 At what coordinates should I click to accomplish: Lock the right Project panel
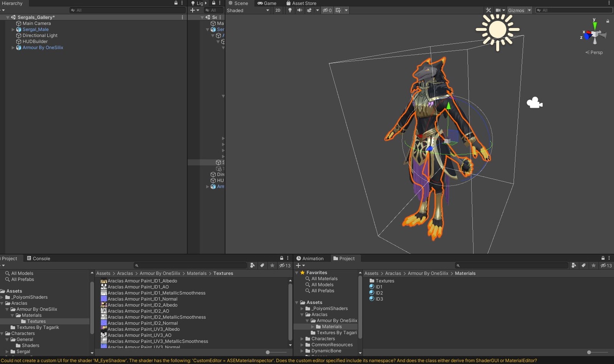603,258
